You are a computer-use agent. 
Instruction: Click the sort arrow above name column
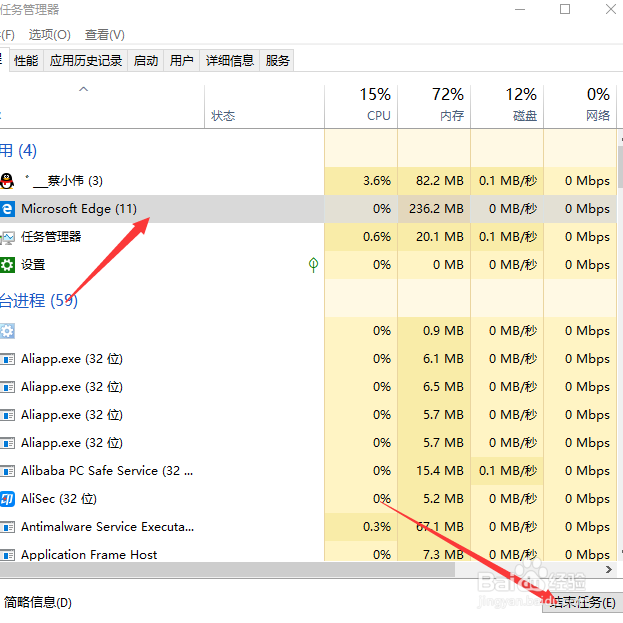point(83,89)
